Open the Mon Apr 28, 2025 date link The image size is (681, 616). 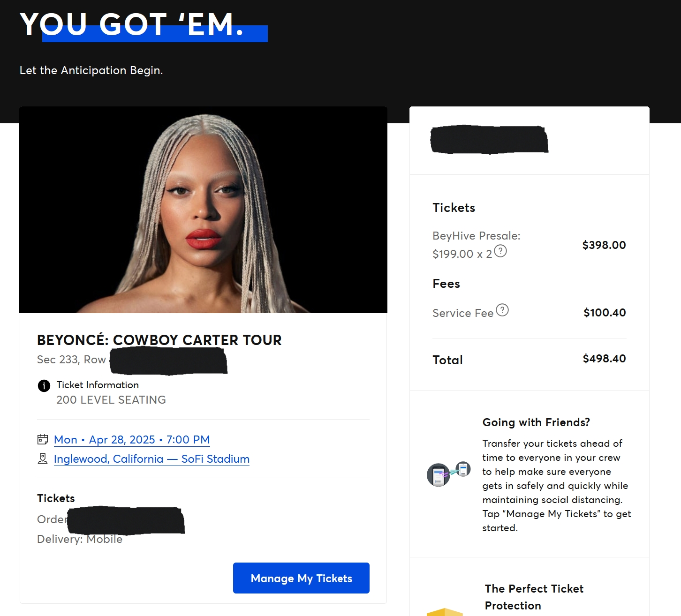(132, 440)
